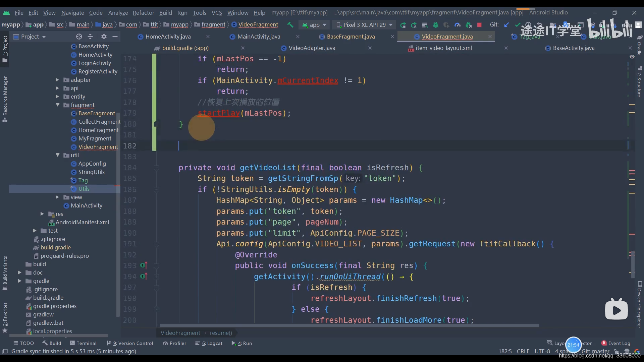Expand the api package folder

click(x=57, y=88)
